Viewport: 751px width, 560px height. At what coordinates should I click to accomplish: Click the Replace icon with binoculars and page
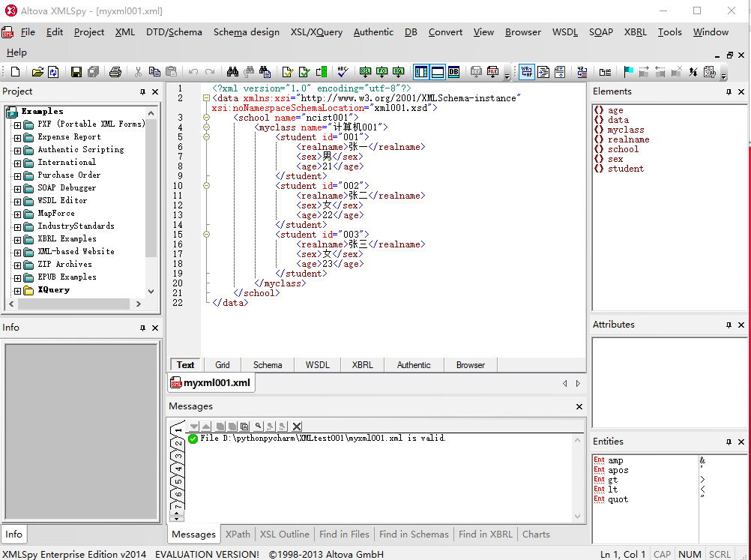point(265,72)
